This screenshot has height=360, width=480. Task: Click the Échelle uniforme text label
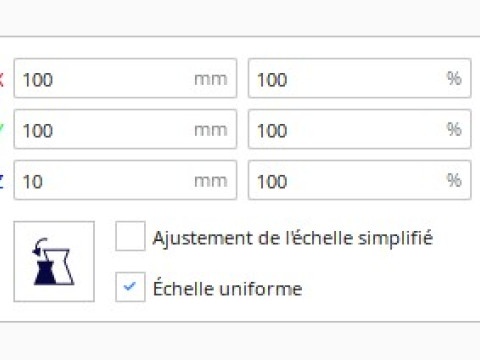pyautogui.click(x=228, y=288)
